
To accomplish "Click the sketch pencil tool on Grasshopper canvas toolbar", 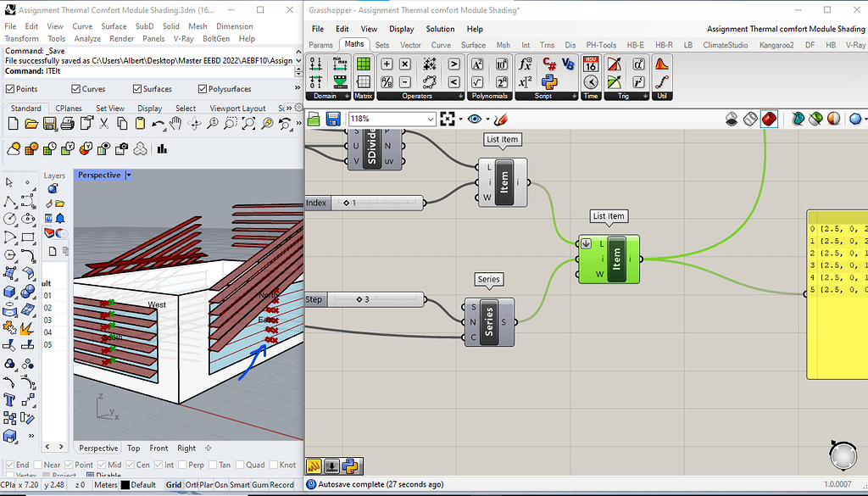I will click(500, 120).
